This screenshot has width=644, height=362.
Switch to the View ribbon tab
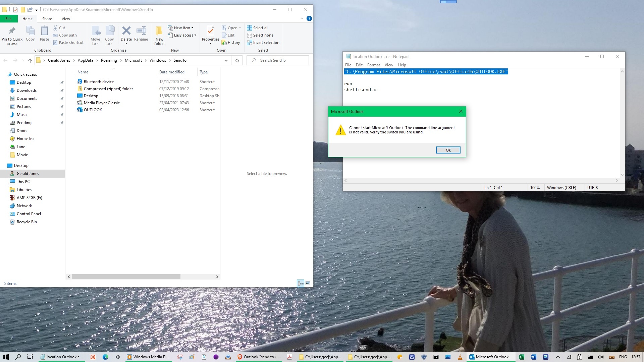point(66,19)
